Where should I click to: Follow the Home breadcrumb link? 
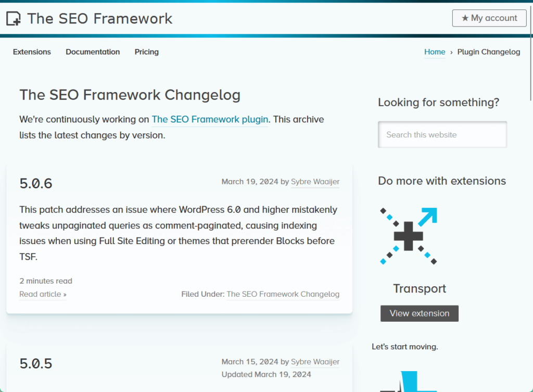tap(435, 52)
